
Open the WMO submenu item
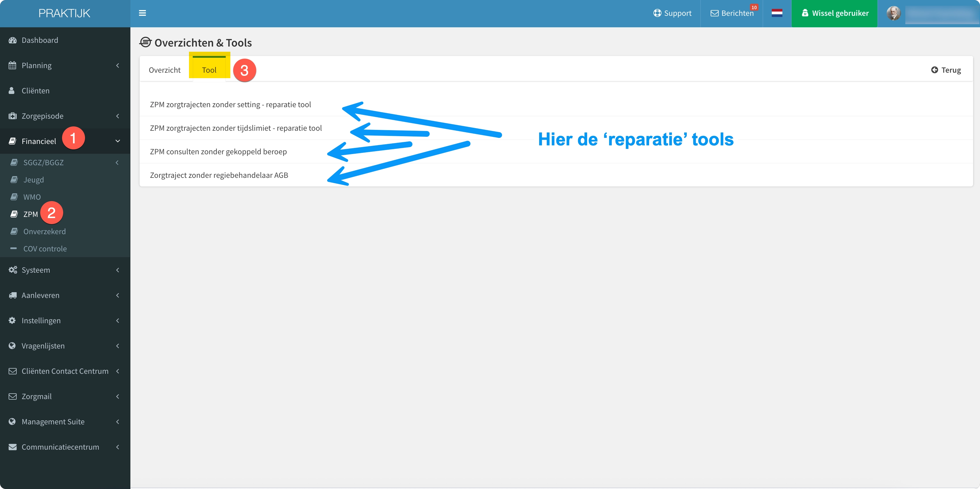(65, 197)
